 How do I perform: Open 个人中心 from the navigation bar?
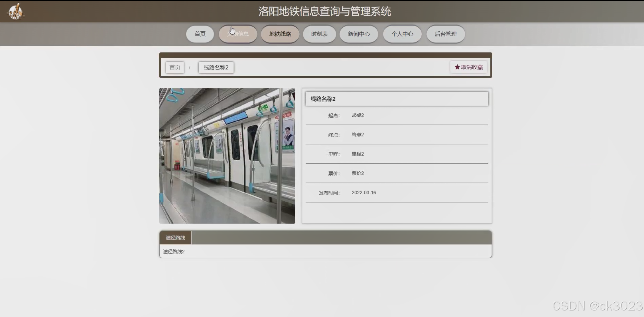(402, 34)
